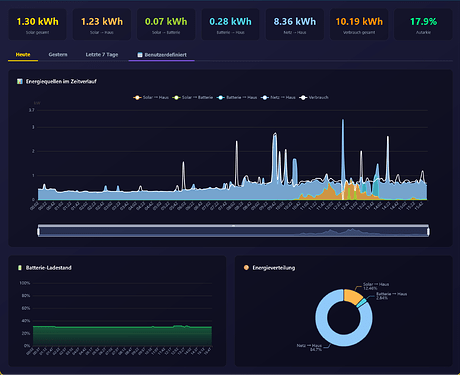
Task: Open the Letzte 7 Tage tab
Action: pos(102,55)
